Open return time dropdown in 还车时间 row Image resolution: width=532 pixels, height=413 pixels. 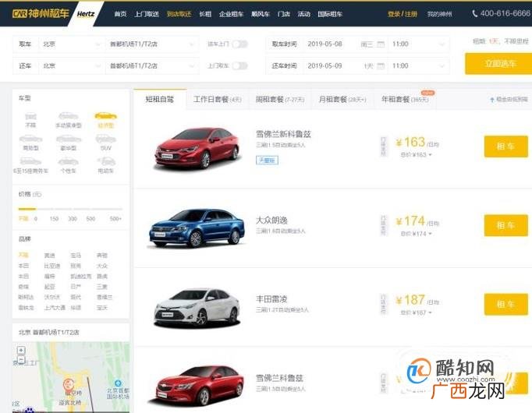pyautogui.click(x=418, y=65)
